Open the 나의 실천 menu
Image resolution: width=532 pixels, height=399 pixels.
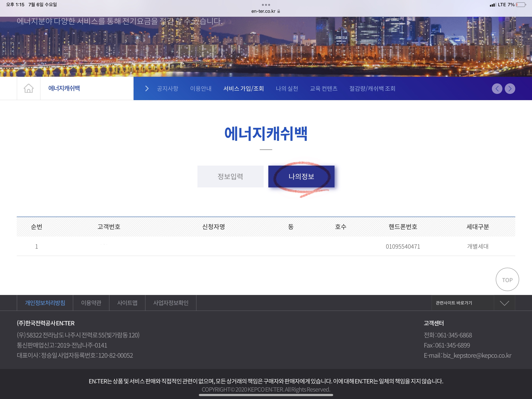point(287,89)
